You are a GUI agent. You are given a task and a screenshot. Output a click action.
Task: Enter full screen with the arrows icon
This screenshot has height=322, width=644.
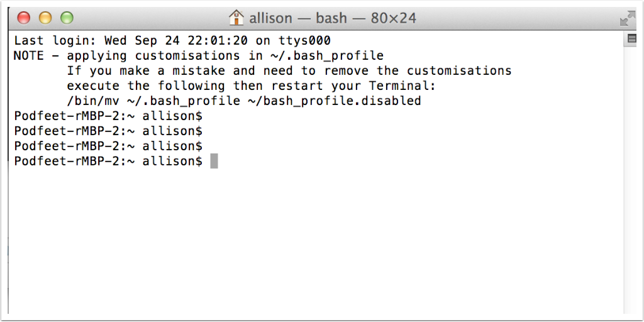pyautogui.click(x=627, y=18)
